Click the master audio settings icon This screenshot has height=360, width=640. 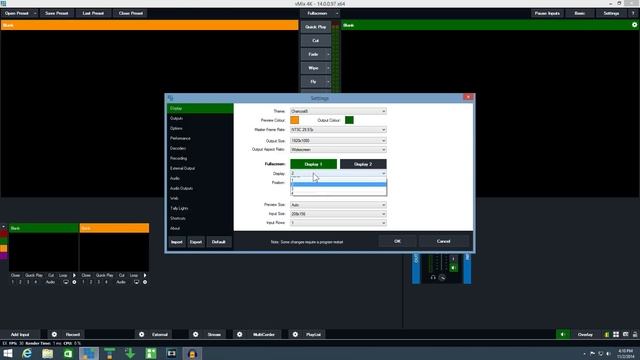442,278
